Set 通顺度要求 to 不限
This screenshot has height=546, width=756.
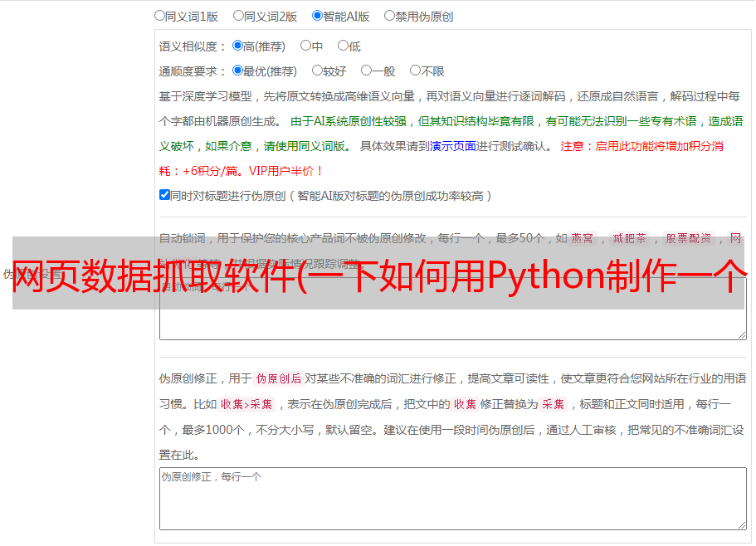[415, 71]
